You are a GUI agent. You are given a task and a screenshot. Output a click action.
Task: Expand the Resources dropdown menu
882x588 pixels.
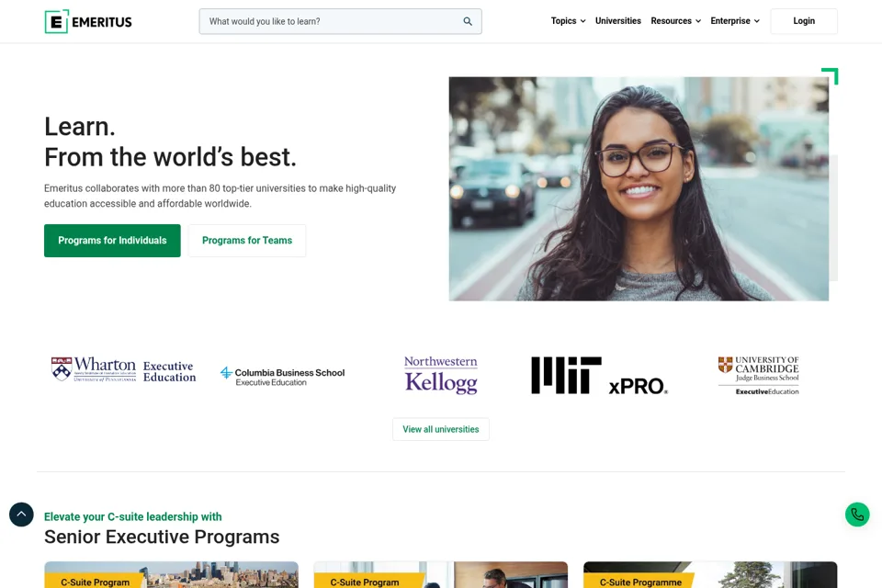click(x=675, y=21)
